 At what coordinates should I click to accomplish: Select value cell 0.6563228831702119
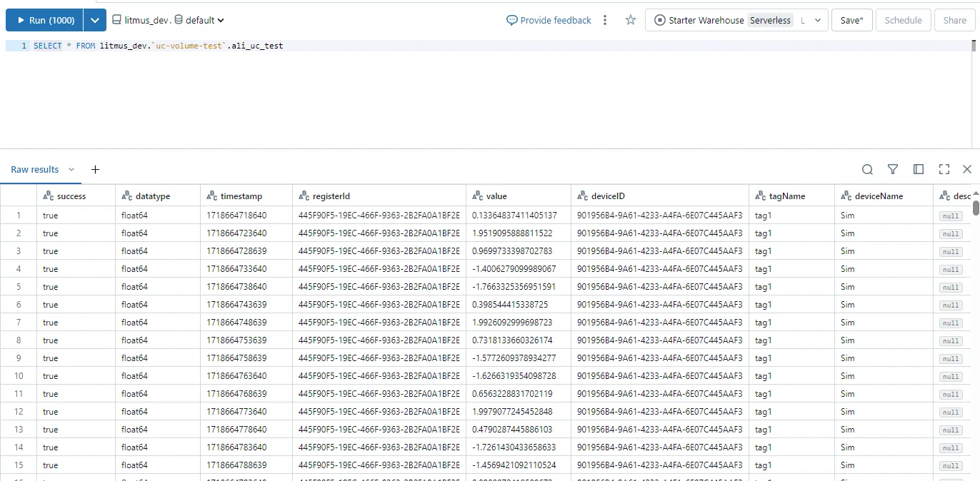point(519,393)
